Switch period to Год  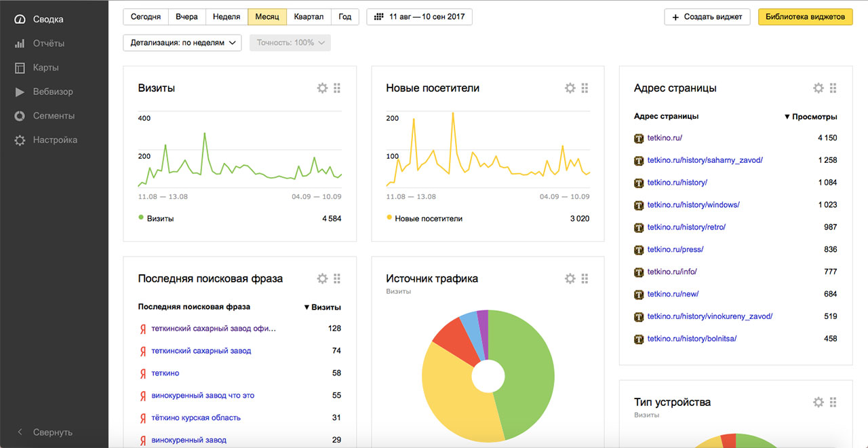tap(345, 16)
